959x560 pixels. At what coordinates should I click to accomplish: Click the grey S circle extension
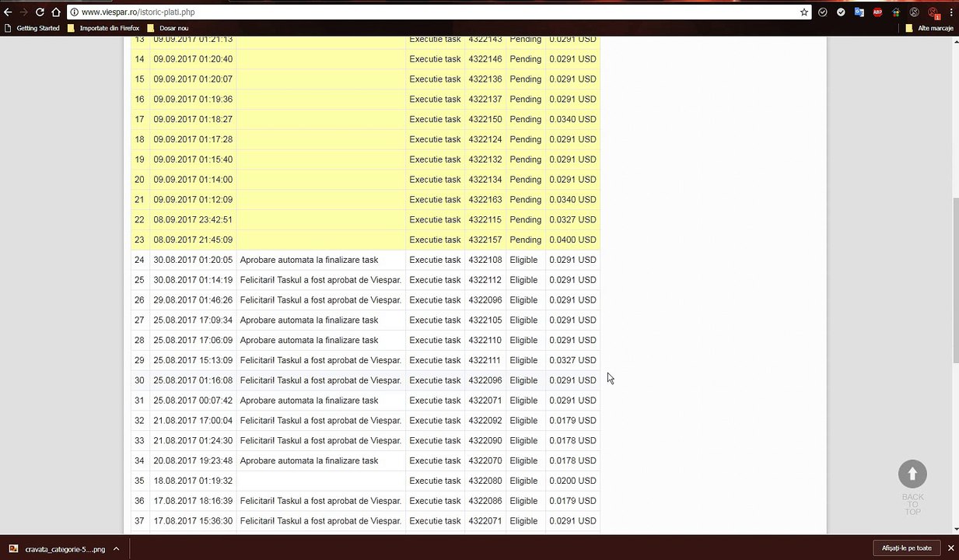(915, 12)
